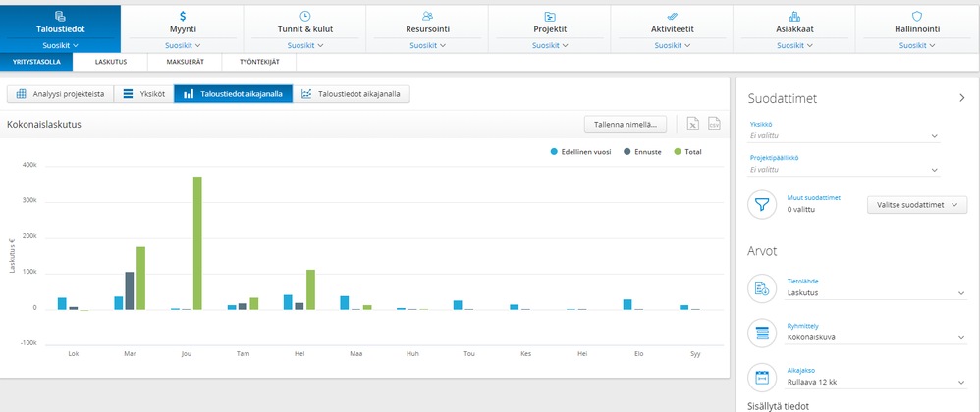Click the Tunnit & kulut clock icon

click(x=305, y=17)
